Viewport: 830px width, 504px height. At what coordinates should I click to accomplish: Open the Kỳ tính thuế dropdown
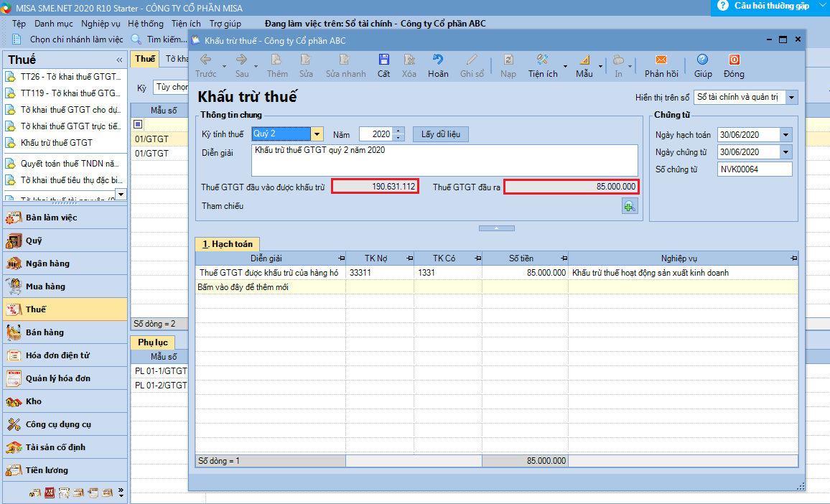[x=317, y=134]
